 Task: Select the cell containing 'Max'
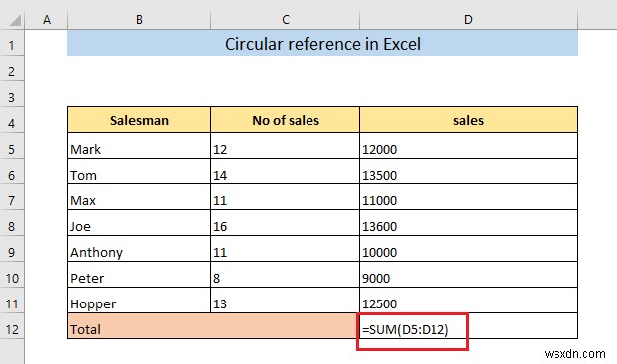point(139,197)
